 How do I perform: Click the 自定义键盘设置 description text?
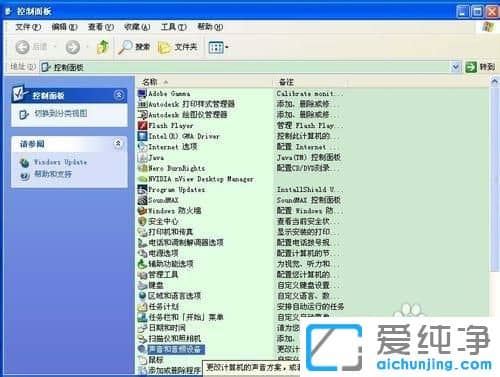308,285
